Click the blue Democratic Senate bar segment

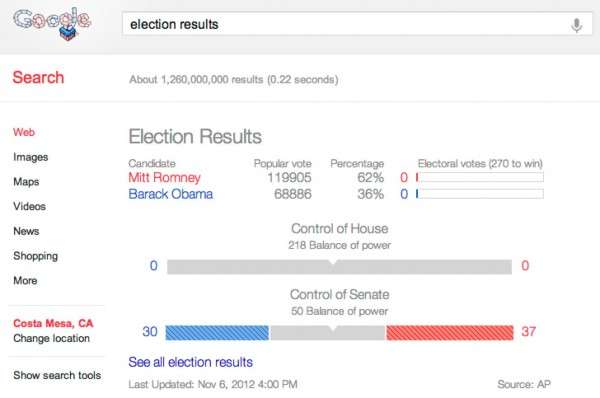point(217,333)
